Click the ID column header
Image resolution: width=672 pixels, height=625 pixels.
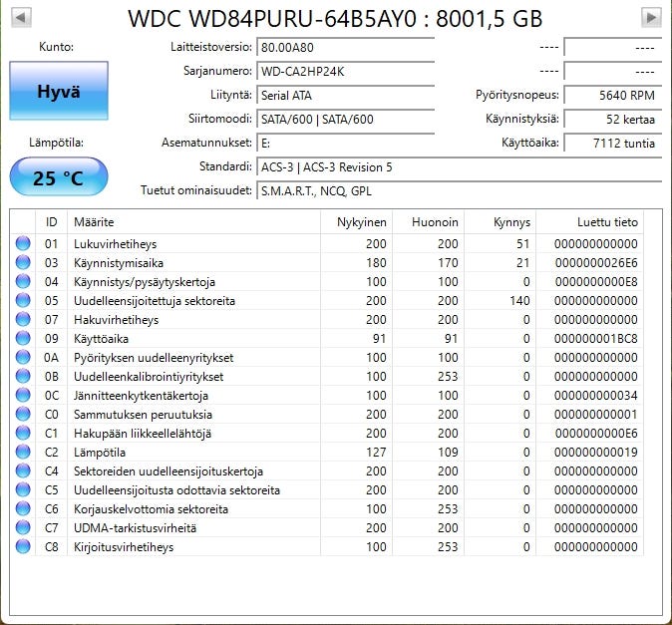[52, 222]
